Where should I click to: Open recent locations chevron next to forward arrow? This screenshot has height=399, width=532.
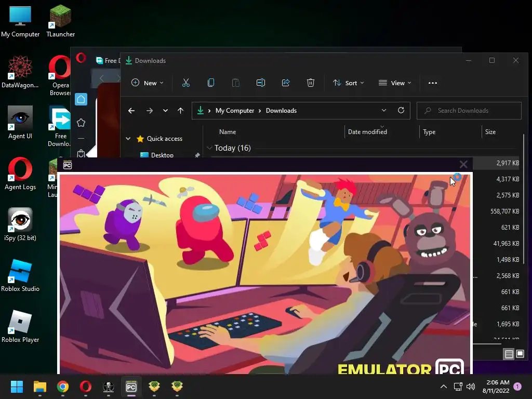pos(165,111)
